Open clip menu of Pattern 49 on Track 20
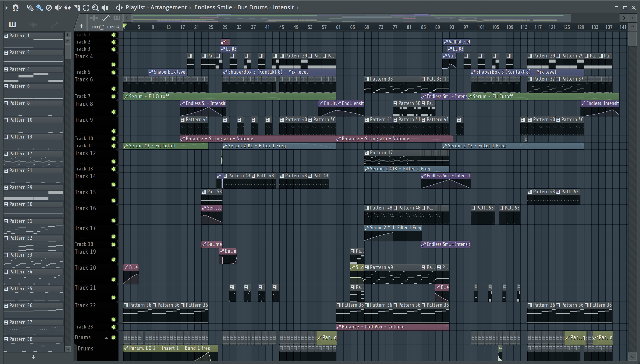This screenshot has width=640, height=364. [x=367, y=267]
